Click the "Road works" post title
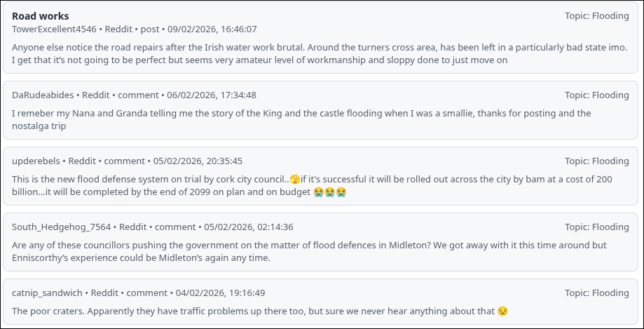 coord(41,16)
